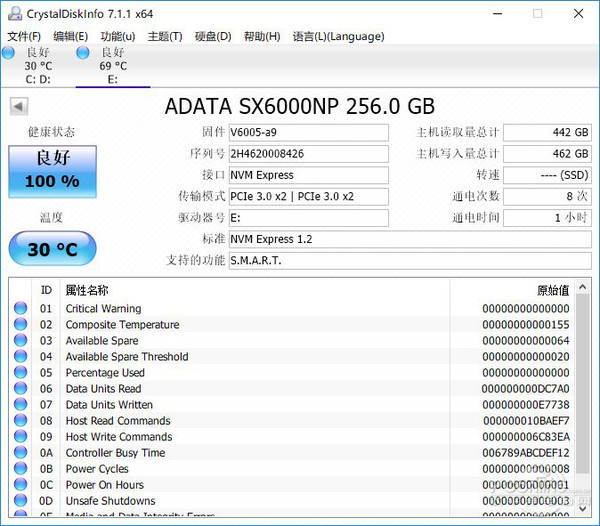Click the blue status orb for disk E:
Image resolution: width=600 pixels, height=526 pixels.
83,53
